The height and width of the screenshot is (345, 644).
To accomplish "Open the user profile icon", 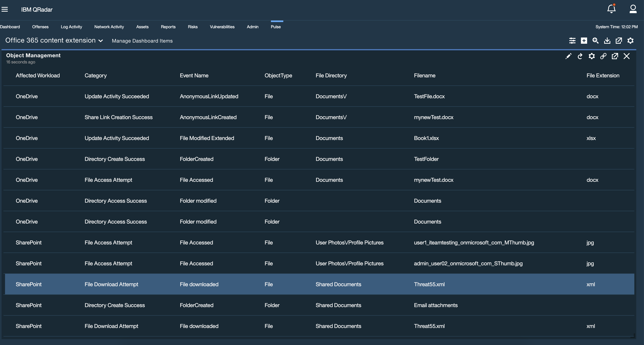I will [x=633, y=9].
